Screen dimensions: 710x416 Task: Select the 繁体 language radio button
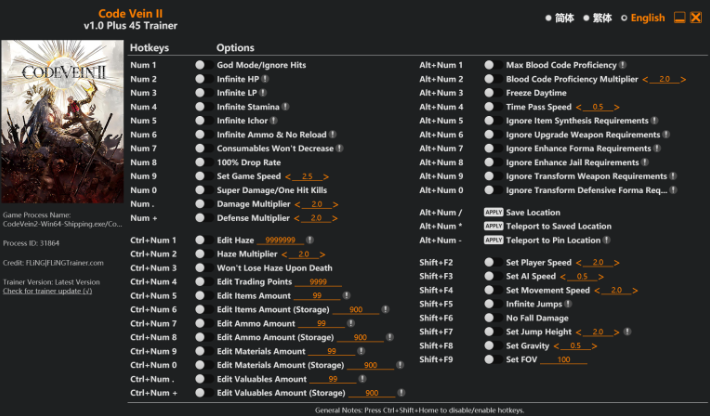tap(586, 18)
